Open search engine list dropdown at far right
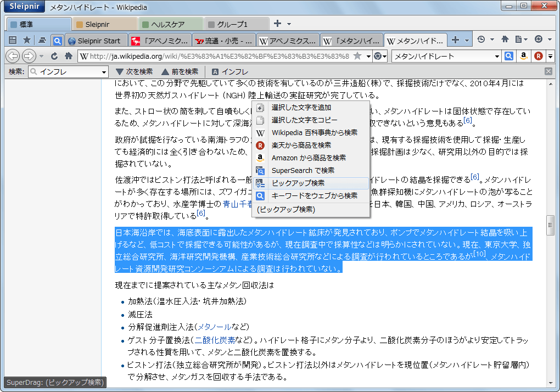 550,57
